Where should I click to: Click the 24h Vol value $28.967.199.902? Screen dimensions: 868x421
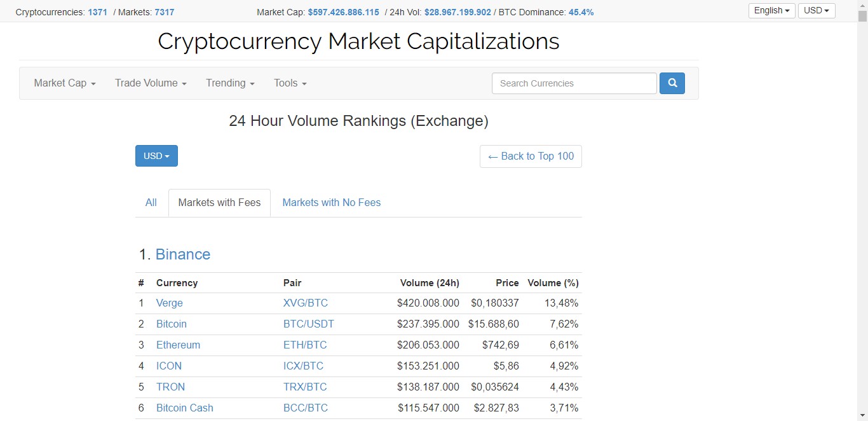pyautogui.click(x=458, y=12)
